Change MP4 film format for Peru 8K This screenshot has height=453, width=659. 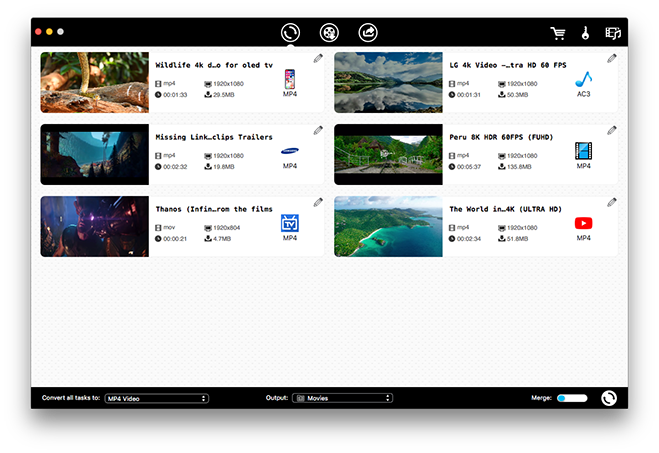pyautogui.click(x=583, y=155)
